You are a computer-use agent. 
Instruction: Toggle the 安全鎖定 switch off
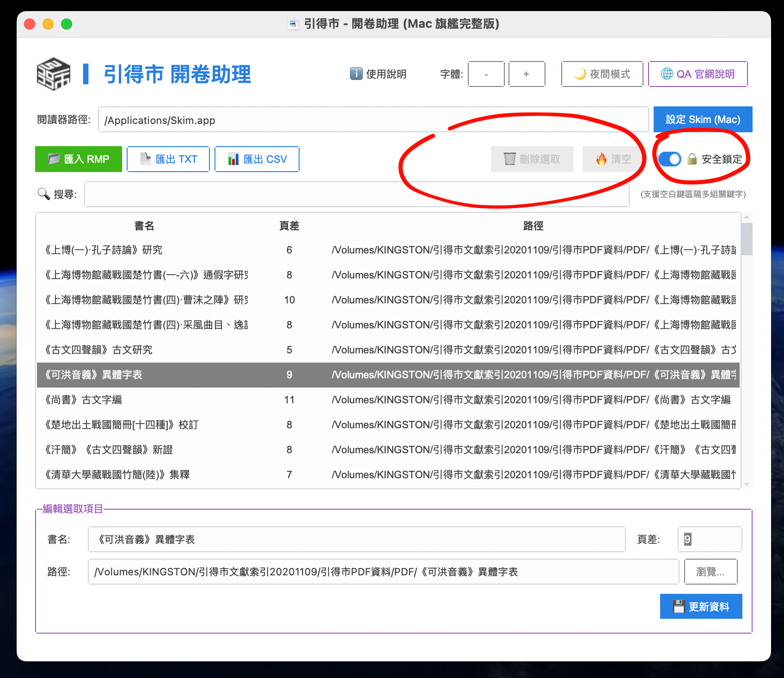pos(669,159)
